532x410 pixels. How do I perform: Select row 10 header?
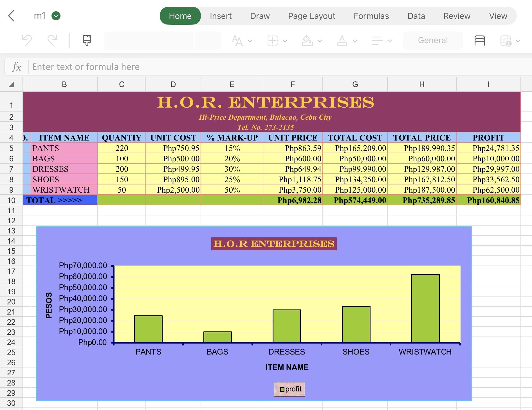(11, 200)
